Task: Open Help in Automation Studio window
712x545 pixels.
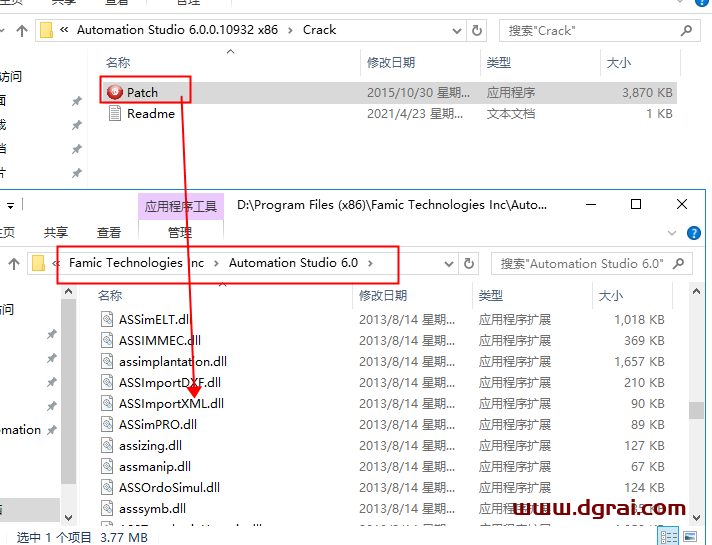Action: 693,233
